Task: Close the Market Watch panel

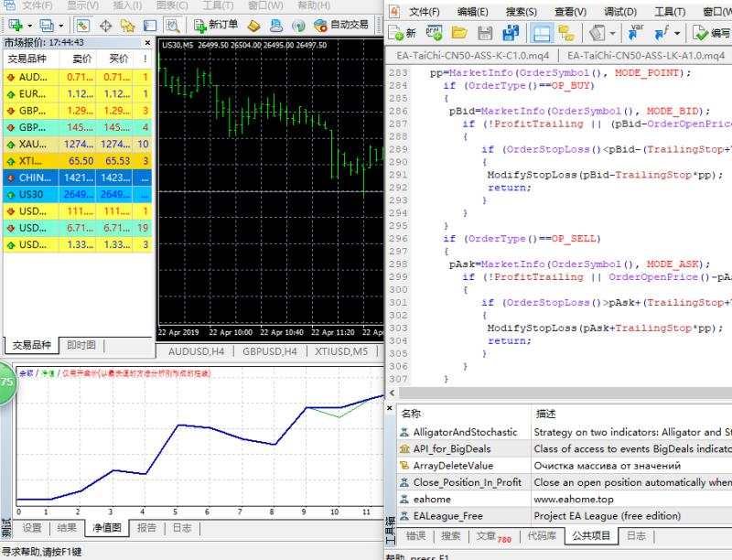Action: pos(149,42)
